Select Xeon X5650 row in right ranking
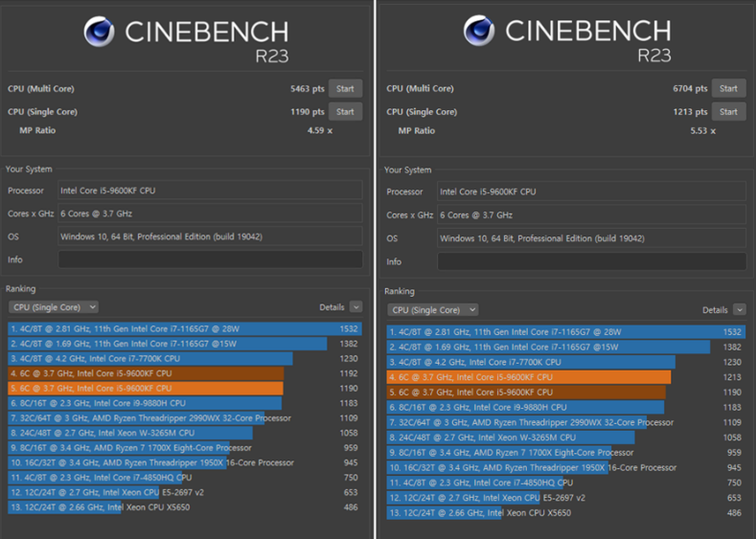This screenshot has width=756, height=539. coord(566,513)
